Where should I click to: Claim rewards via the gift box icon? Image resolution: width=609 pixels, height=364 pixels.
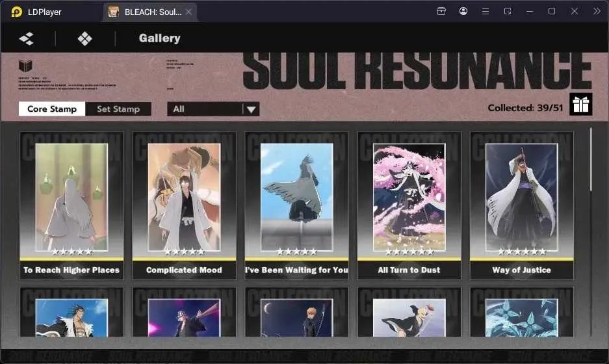point(580,104)
